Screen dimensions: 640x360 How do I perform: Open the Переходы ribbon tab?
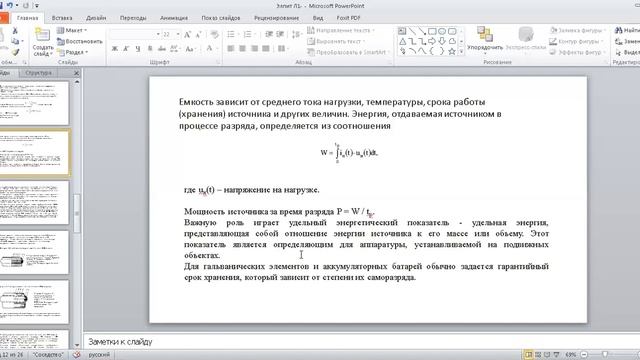tap(133, 18)
